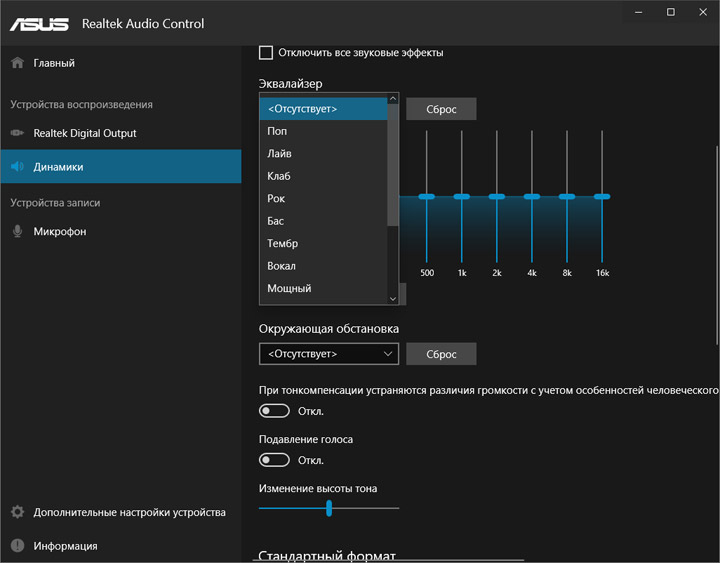Click the gear icon for additional device settings
Screen dimensions: 720x563
17,512
